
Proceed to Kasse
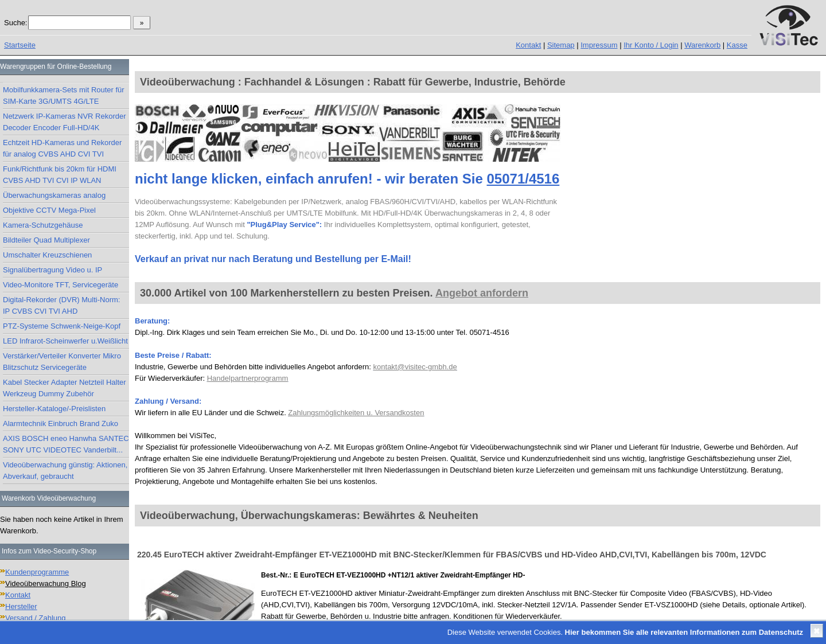click(x=737, y=45)
